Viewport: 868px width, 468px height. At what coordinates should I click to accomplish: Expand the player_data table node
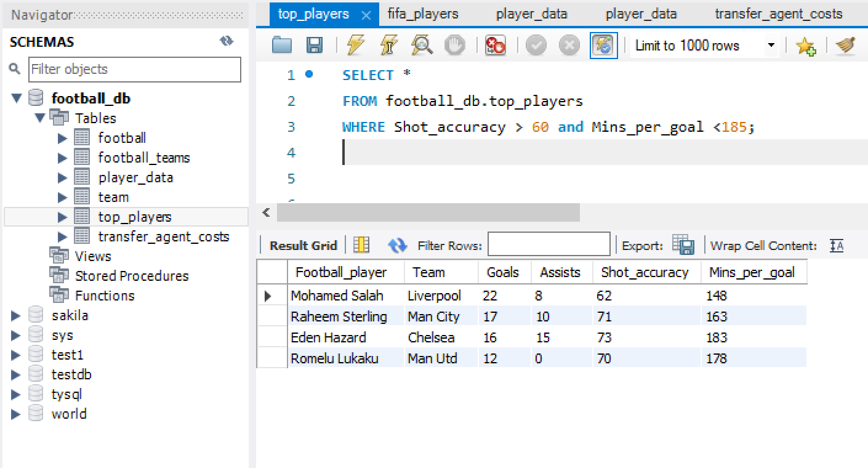(x=62, y=178)
